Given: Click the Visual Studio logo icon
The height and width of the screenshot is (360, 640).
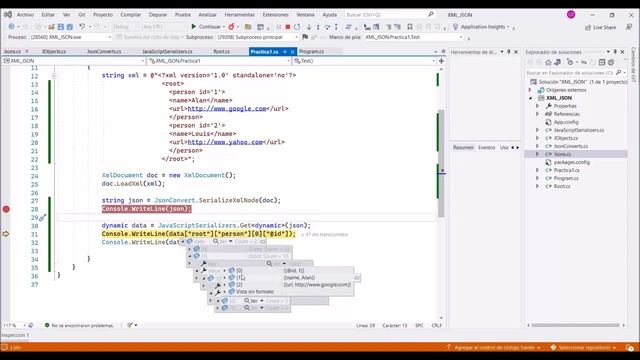Looking at the screenshot, I should 8,14.
